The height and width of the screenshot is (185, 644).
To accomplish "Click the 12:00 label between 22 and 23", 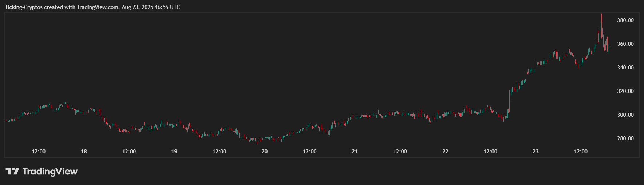I will 490,152.
